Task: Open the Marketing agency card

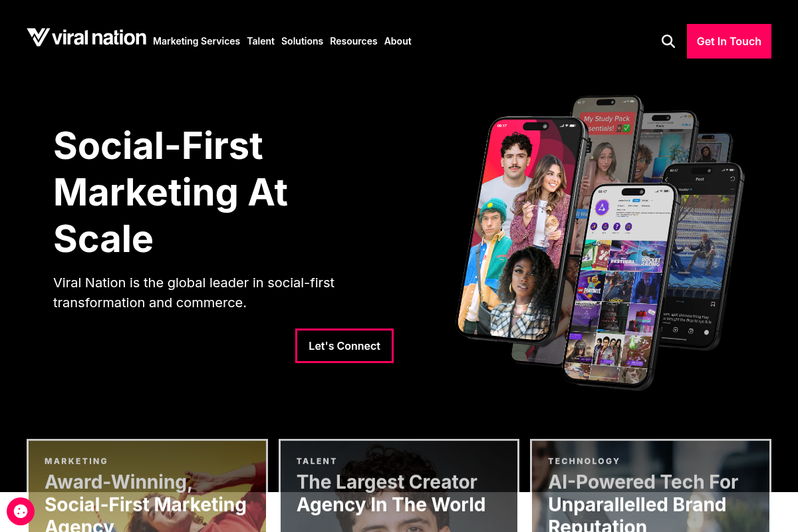Action: coord(147,485)
